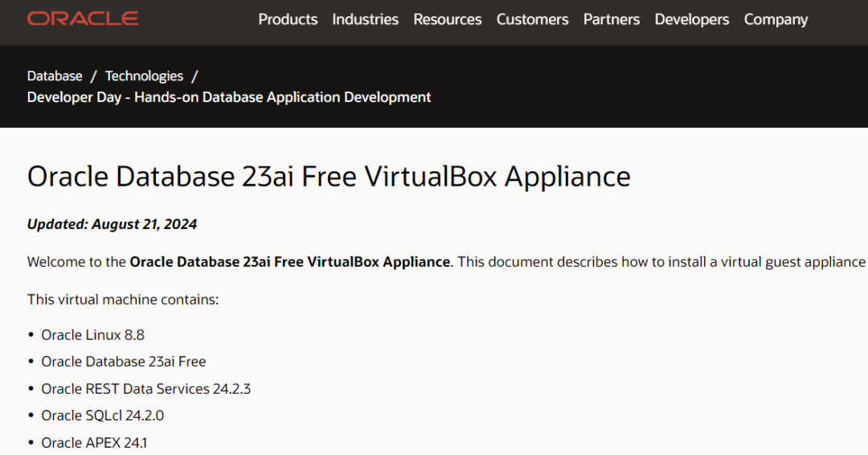Go to the Technologies breadcrumb link
868x455 pixels.
(x=144, y=76)
